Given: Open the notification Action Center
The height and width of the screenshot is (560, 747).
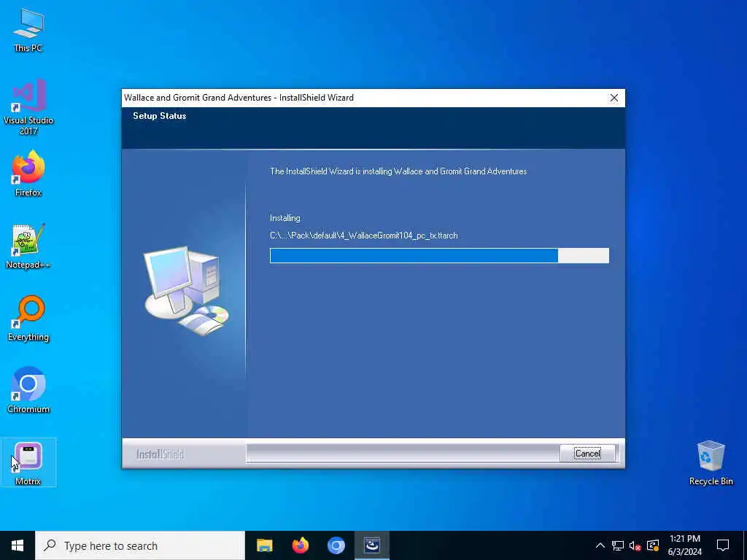Looking at the screenshot, I should coord(723,545).
